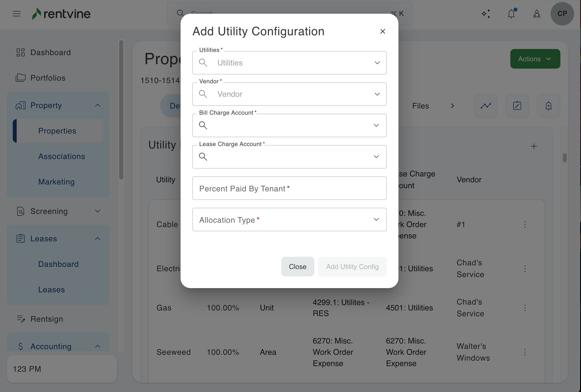Click the edit note icon button

(x=517, y=106)
